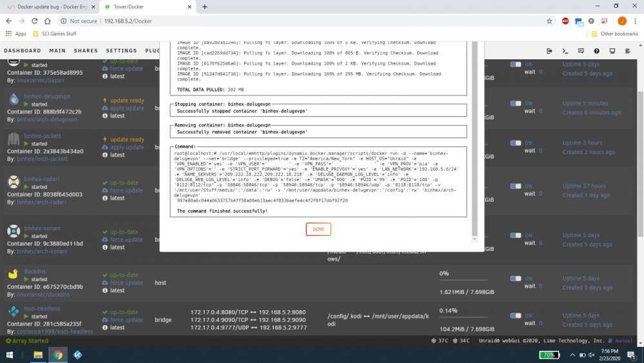Open a new browser tab
Viewport: 644px width, 363px height.
point(205,6)
